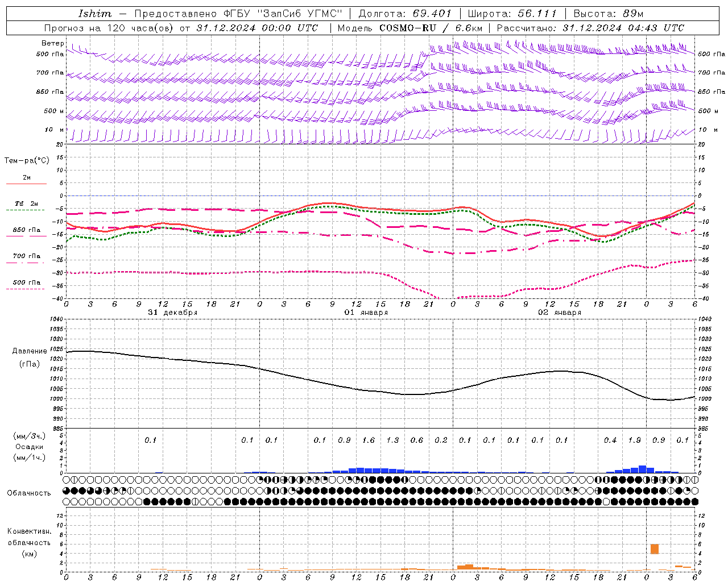The image size is (728, 582).
Task: Select the "Долгота: 69.401" longitude value
Action: [x=405, y=14]
